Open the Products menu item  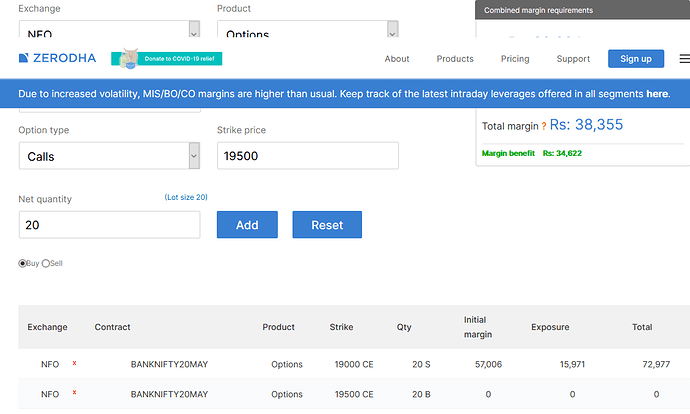(455, 59)
